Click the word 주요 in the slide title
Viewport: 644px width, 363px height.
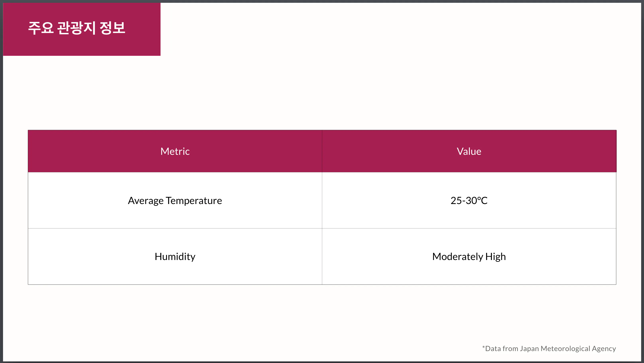(x=41, y=27)
